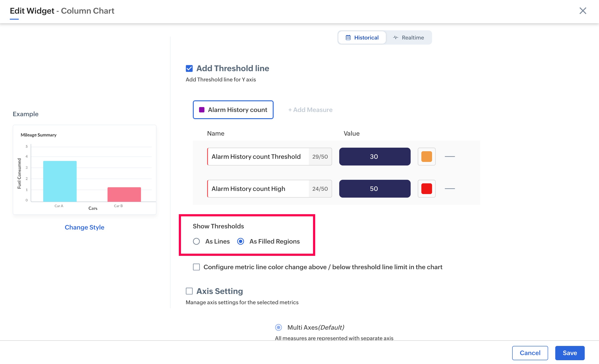The width and height of the screenshot is (599, 364).
Task: Uncheck the Add Threshold line checkbox
Action: pos(189,68)
